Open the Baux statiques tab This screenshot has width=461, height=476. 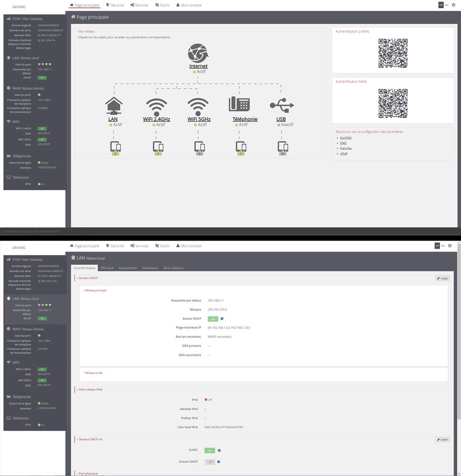pos(173,268)
